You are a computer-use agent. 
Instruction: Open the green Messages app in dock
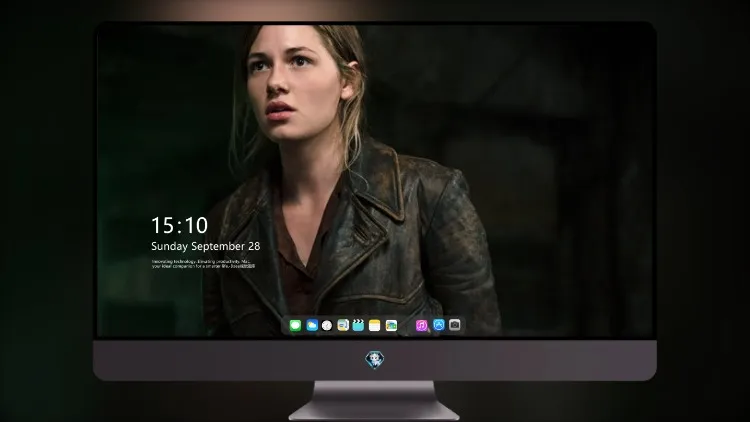(295, 325)
